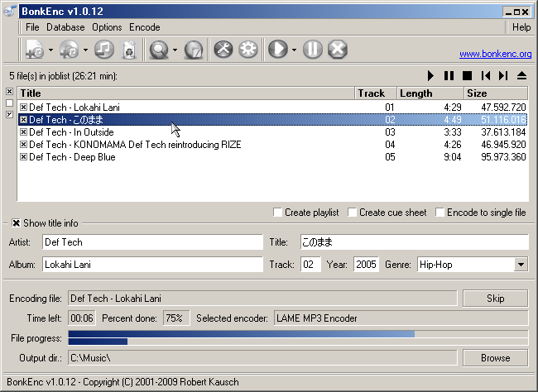Click the clear joblist icon
The image size is (538, 392).
128,50
